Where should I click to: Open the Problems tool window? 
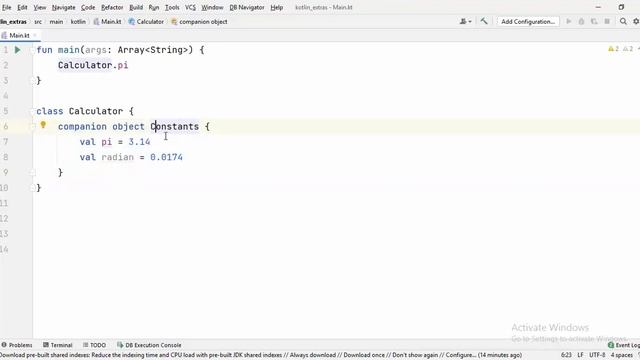point(17,345)
